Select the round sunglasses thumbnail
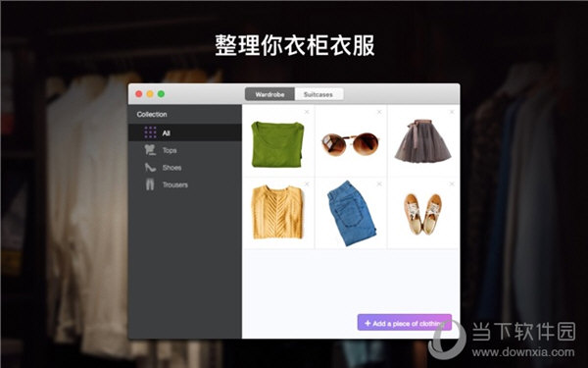588x368 pixels. (x=351, y=144)
